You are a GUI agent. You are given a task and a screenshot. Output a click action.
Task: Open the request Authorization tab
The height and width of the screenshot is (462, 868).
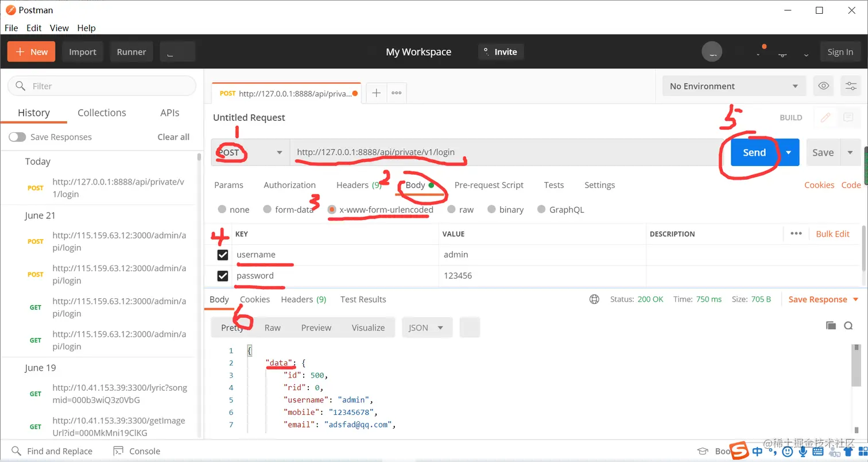[289, 185]
